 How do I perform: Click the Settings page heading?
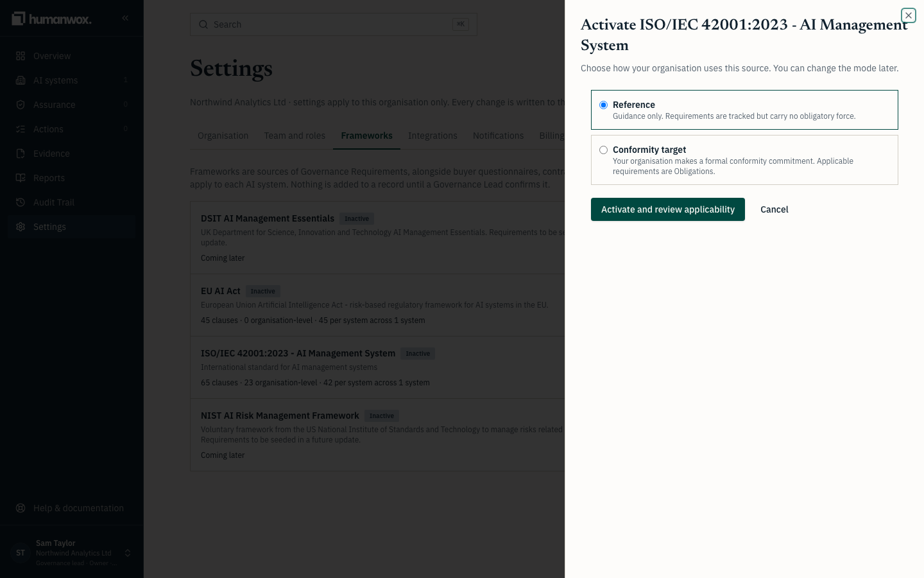click(x=231, y=68)
